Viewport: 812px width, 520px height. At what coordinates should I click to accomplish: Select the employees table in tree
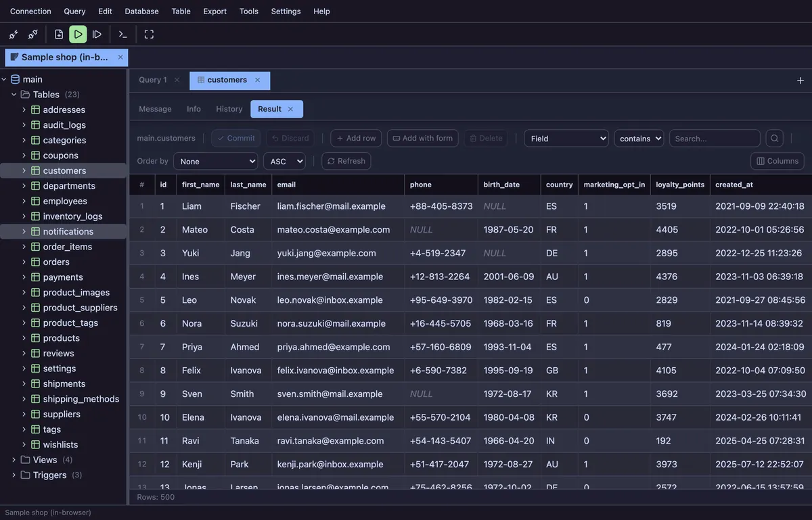pos(65,201)
